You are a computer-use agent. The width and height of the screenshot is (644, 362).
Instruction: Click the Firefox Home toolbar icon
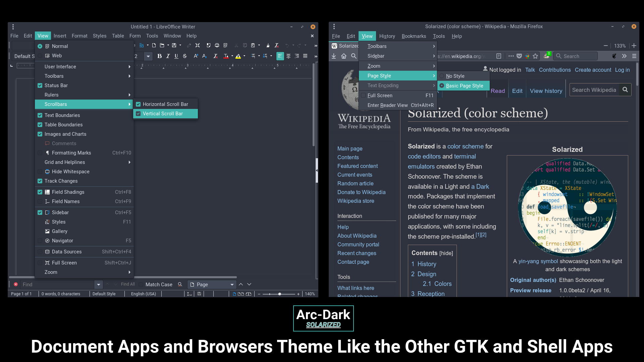344,56
